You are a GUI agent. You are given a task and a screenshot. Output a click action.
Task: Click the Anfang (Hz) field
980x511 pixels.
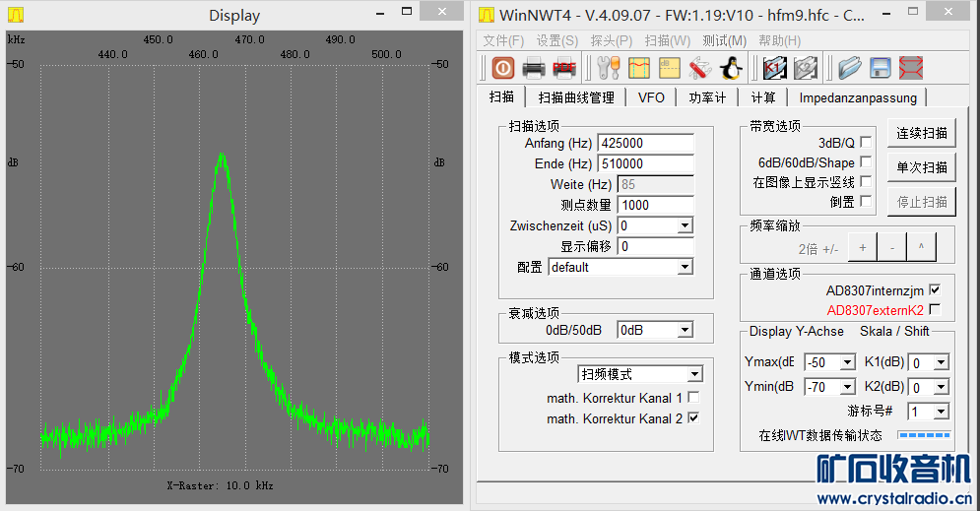646,143
